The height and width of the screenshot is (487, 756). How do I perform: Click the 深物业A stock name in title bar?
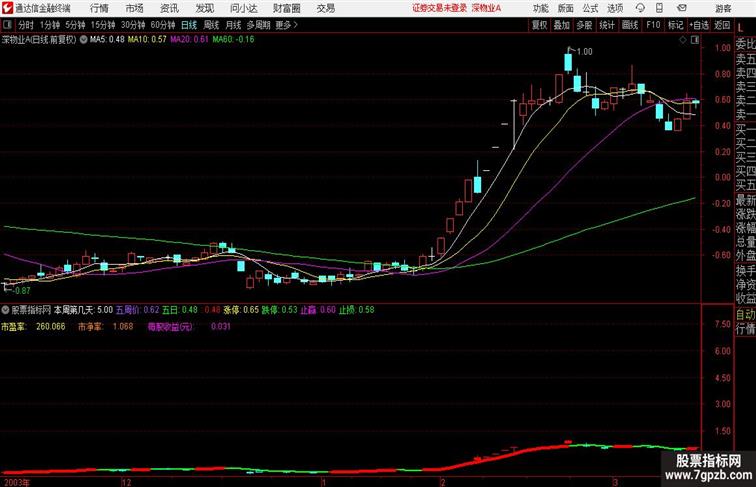[486, 8]
